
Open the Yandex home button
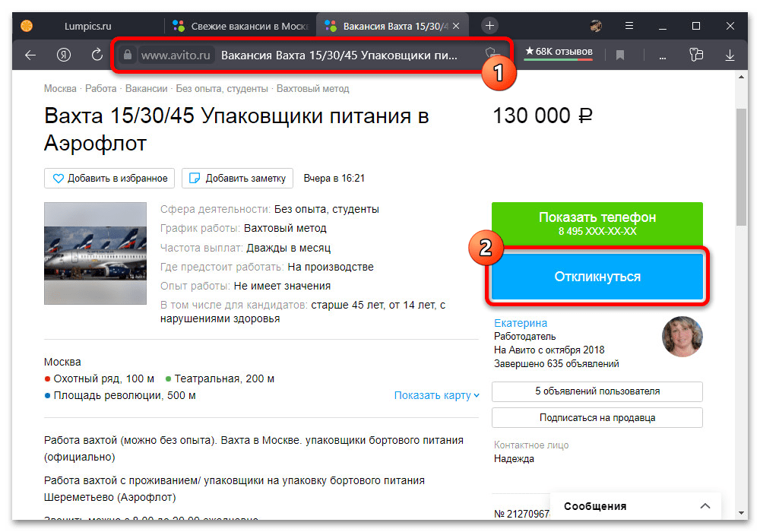point(64,55)
